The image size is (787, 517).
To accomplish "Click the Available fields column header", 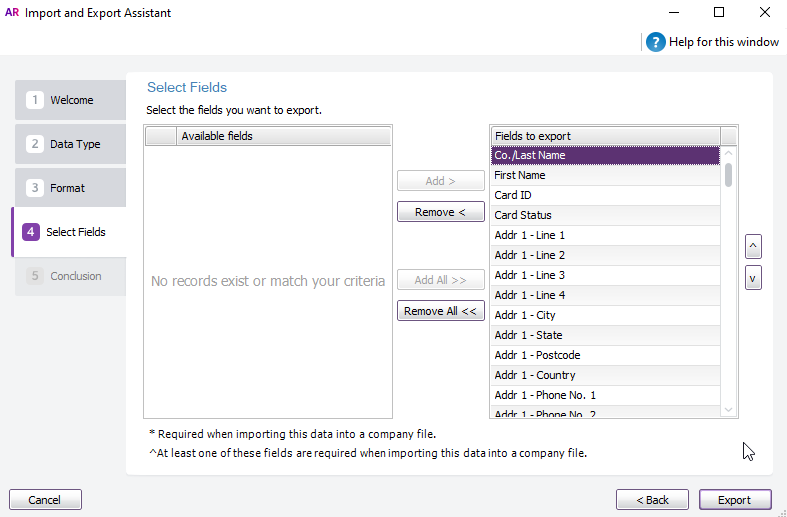I will coord(284,136).
